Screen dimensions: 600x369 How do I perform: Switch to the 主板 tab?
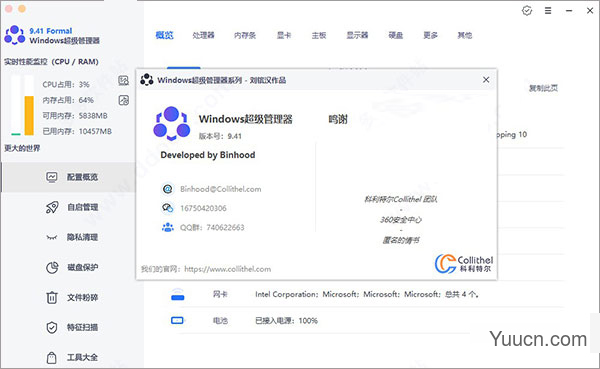click(318, 35)
